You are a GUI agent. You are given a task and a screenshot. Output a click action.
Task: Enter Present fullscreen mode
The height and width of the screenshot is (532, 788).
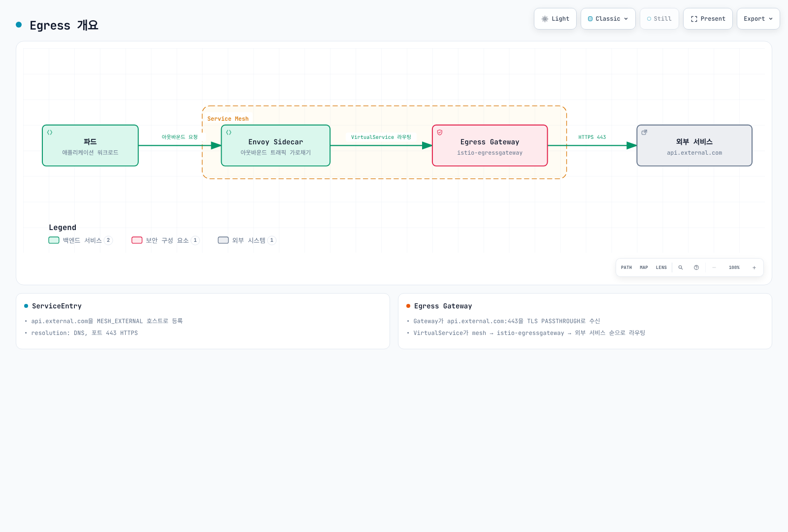point(708,19)
